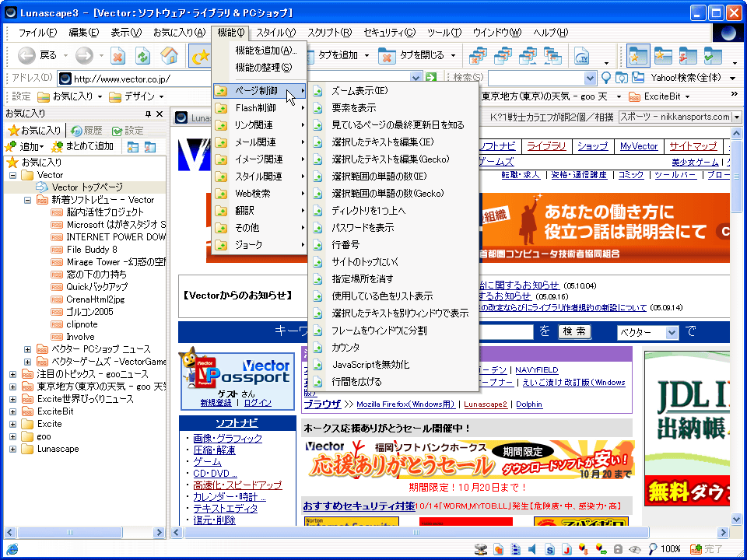Open the 翻訳 submenu
The width and height of the screenshot is (747, 560).
[260, 211]
